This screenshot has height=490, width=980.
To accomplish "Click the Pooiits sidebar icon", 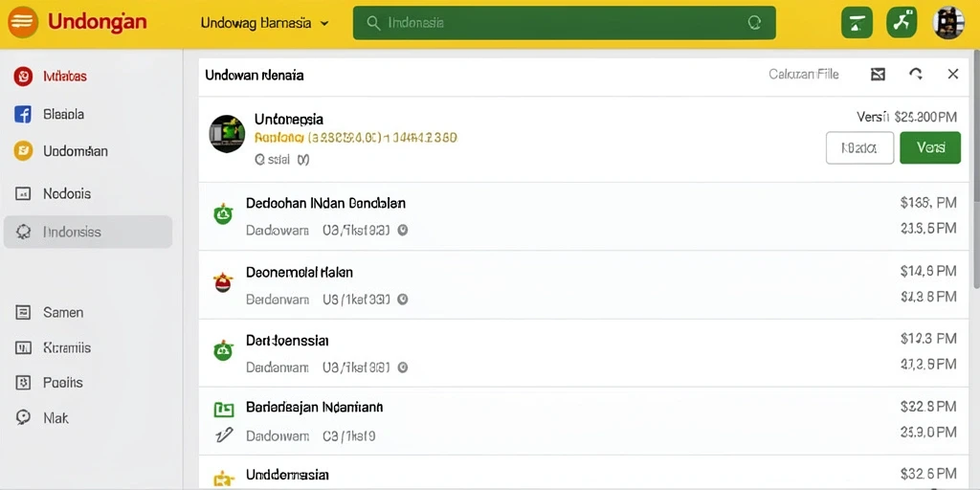I will click(x=23, y=383).
